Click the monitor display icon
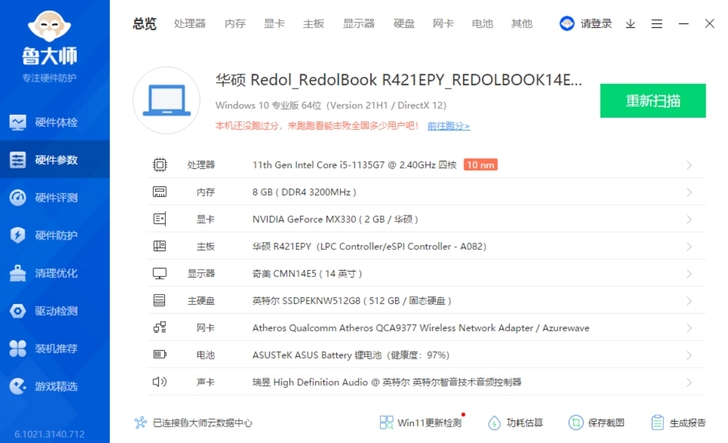 160,274
